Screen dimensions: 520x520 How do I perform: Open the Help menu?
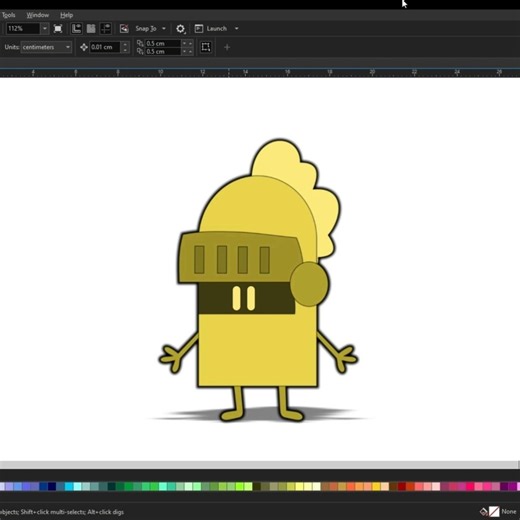coord(66,15)
